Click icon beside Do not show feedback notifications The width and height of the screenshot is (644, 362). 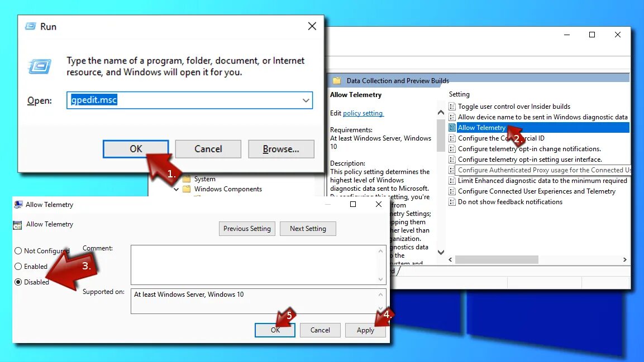(452, 202)
